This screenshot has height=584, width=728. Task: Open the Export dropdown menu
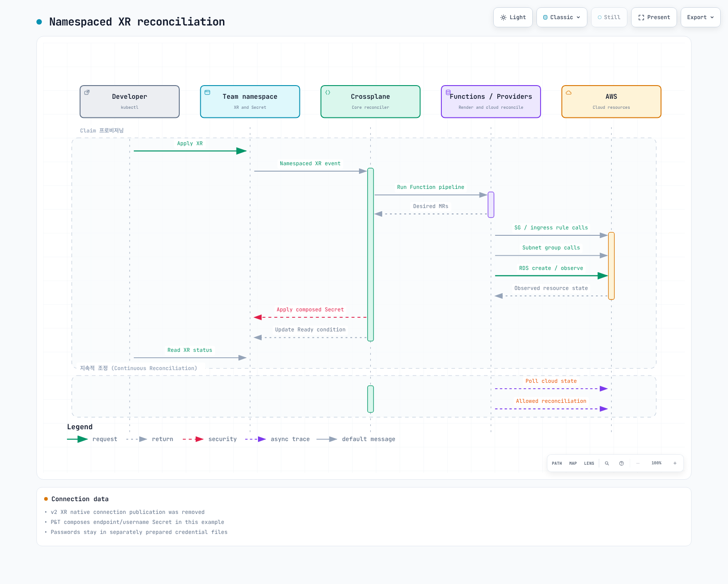point(701,17)
